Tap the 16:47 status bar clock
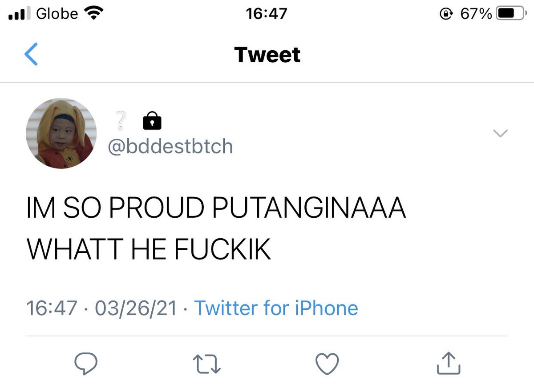 tap(267, 14)
